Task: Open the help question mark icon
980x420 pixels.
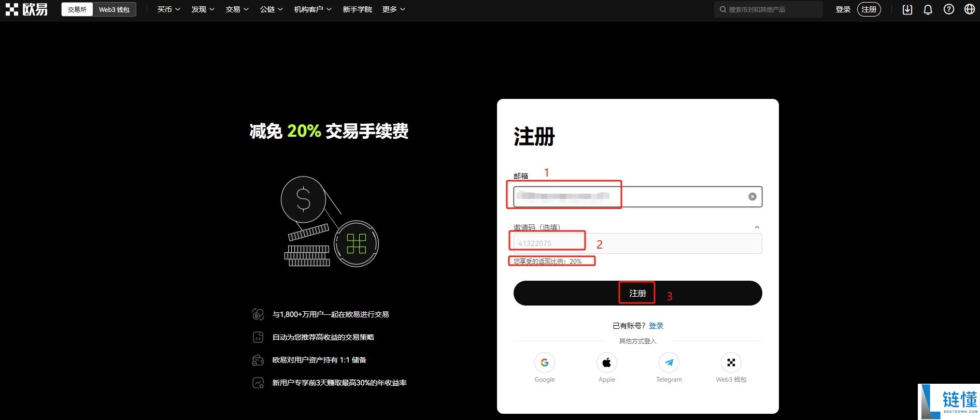Action: coord(948,9)
